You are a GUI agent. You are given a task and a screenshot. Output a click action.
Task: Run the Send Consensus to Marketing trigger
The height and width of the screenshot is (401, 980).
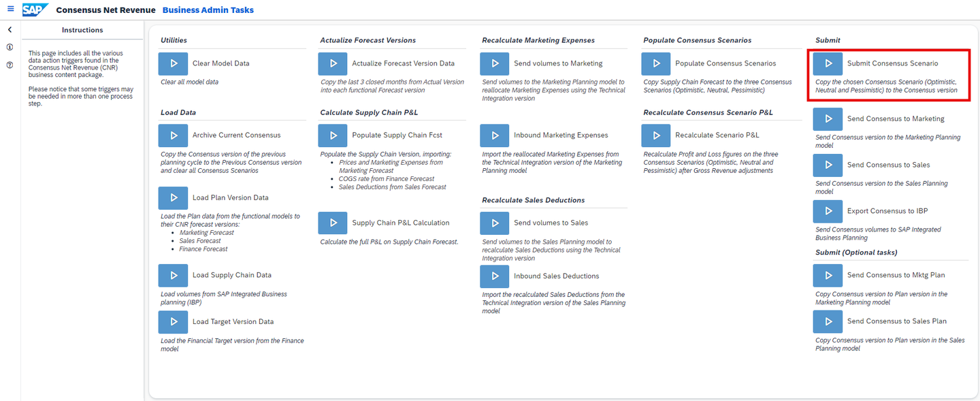pos(828,119)
